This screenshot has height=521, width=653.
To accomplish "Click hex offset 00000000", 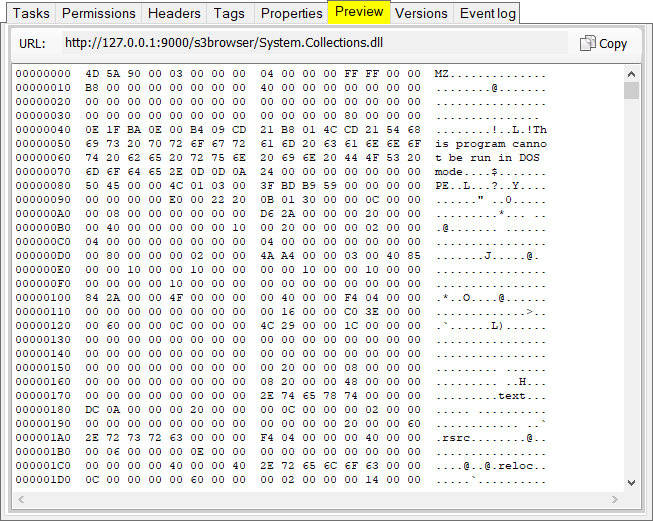I will (x=43, y=74).
